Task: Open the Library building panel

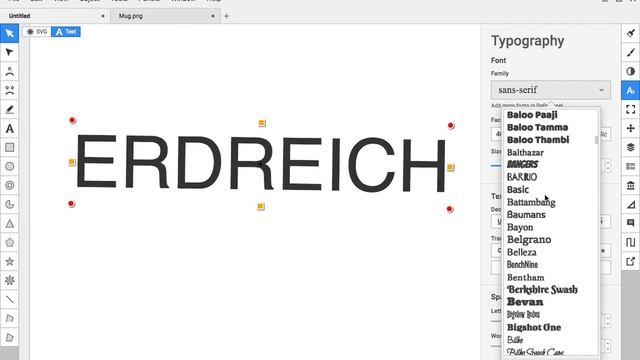Action: point(631,185)
